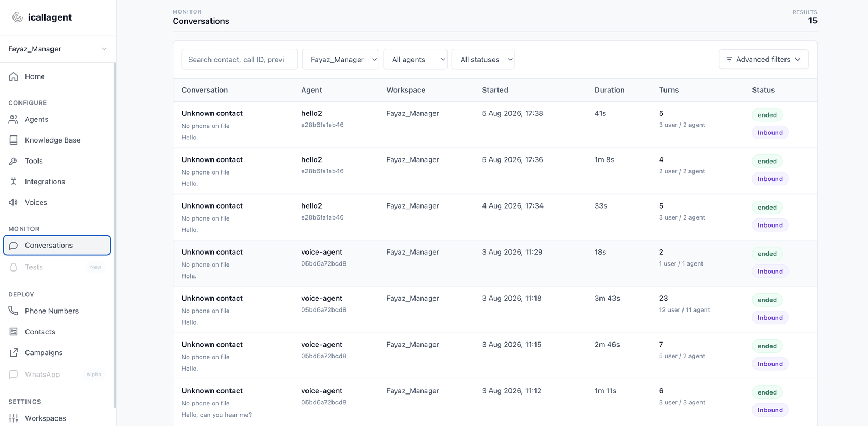Select the conversation with 3m 43s duration
The height and width of the screenshot is (426, 868).
point(495,309)
